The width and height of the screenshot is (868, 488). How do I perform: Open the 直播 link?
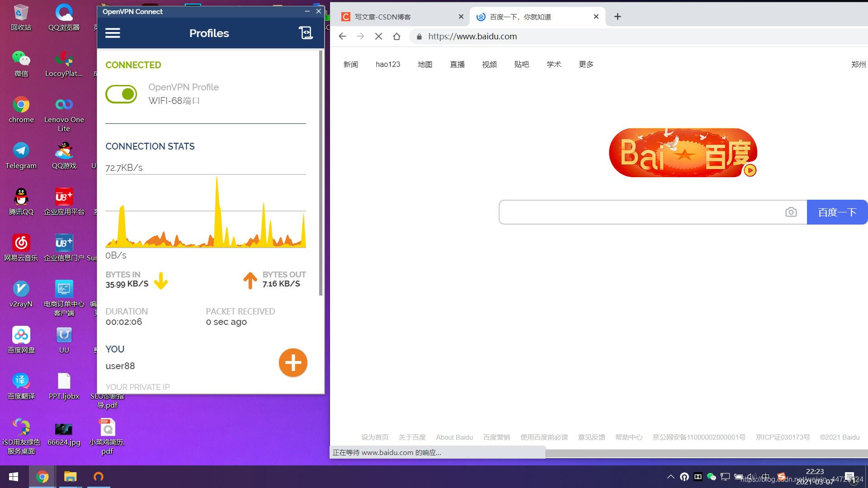[457, 64]
